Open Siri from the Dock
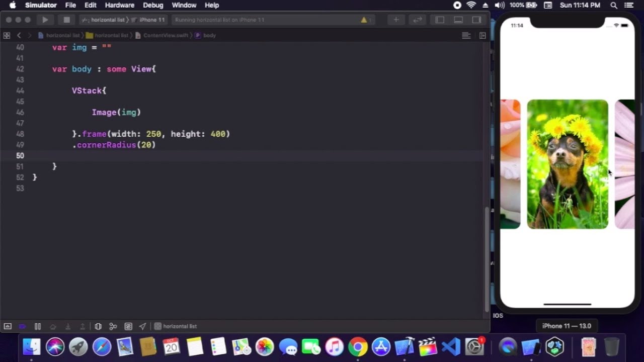The image size is (644, 362). coord(55,346)
